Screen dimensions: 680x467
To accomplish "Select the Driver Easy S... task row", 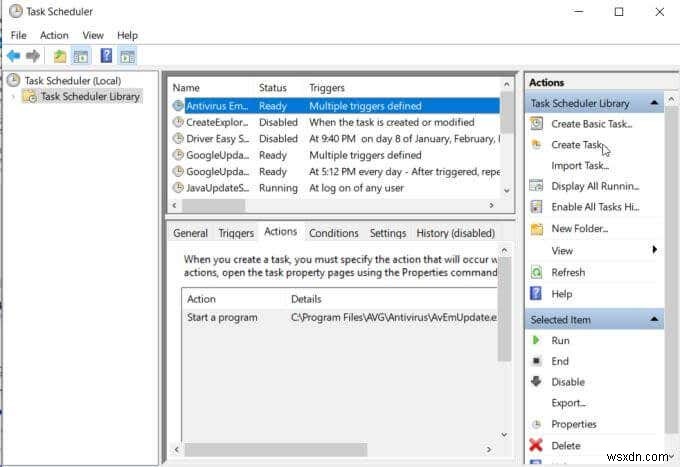I will point(336,139).
